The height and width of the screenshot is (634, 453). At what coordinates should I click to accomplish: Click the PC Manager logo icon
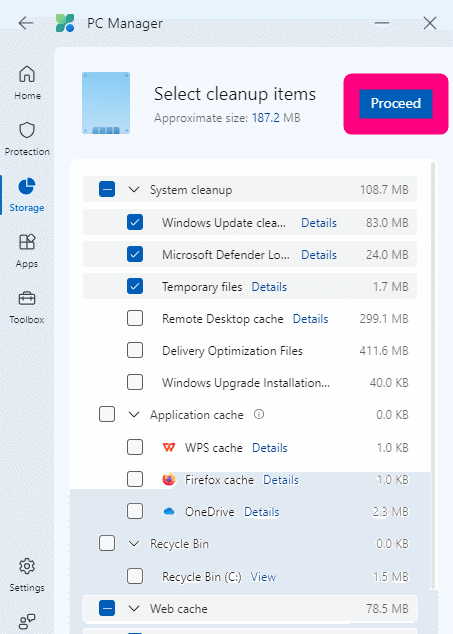(65, 23)
